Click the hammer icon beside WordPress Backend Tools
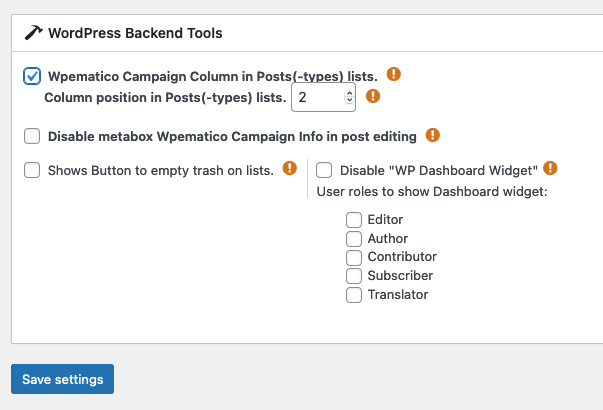The image size is (603, 410). (33, 33)
